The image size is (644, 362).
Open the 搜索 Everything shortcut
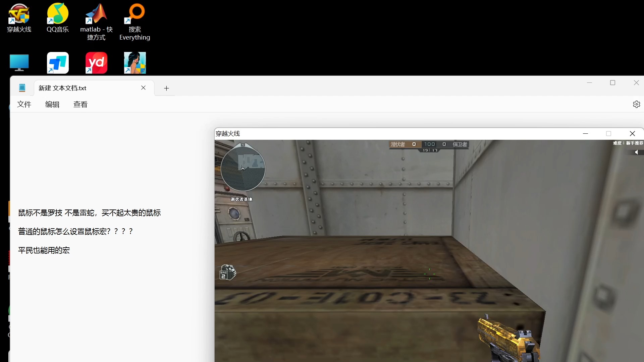(135, 22)
